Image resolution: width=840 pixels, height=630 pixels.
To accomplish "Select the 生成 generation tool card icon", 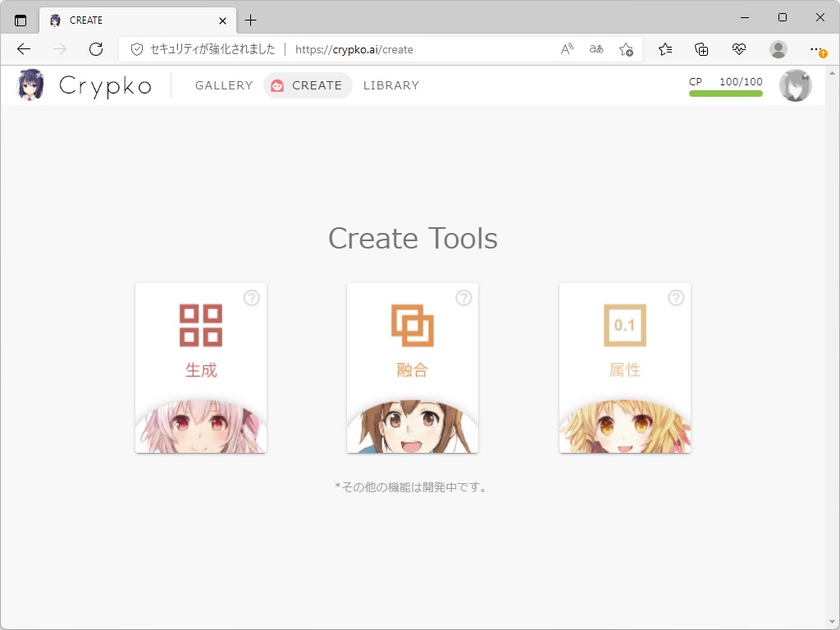I will pyautogui.click(x=200, y=325).
